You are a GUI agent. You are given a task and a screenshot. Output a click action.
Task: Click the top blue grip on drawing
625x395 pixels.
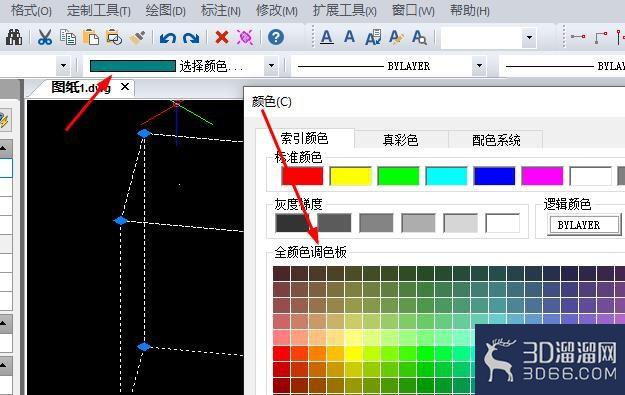pyautogui.click(x=144, y=133)
